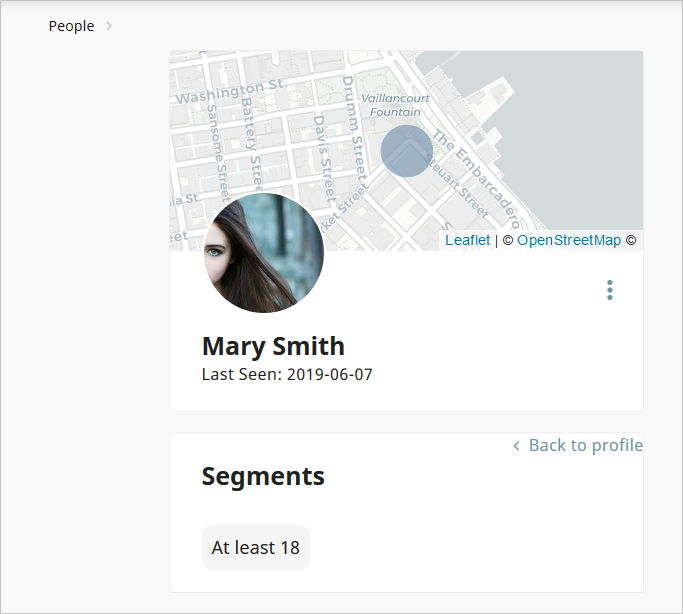The image size is (683, 614).
Task: Click the breadcrumb chevron after People
Action: 109,26
